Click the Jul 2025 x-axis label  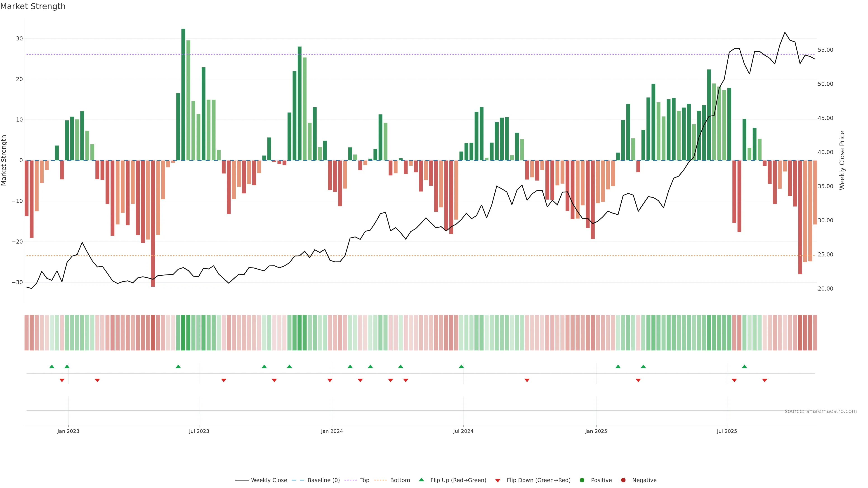(726, 431)
